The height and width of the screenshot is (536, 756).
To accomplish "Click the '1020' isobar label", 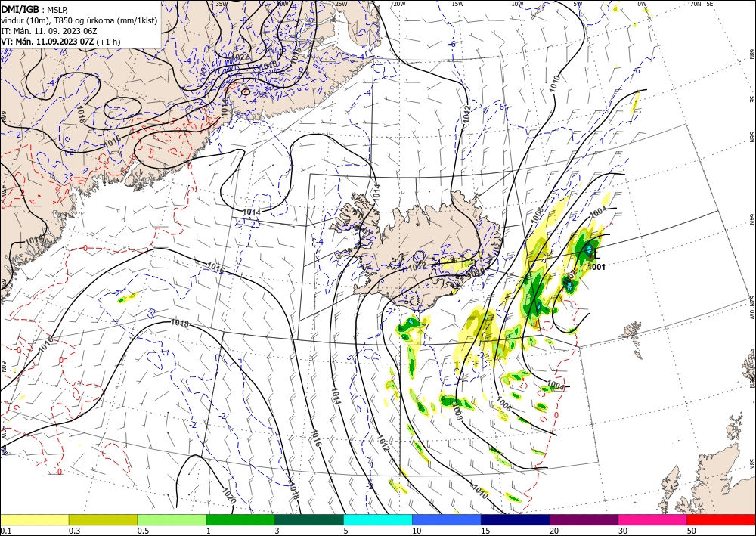I will (x=229, y=496).
